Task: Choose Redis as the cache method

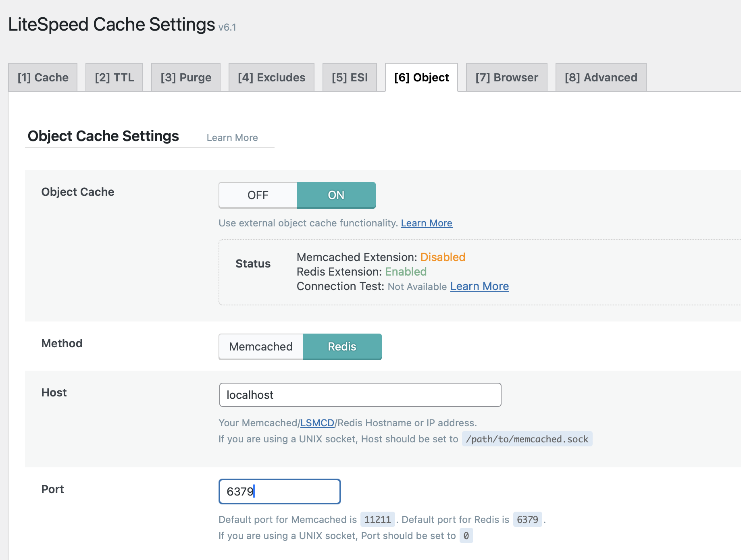Action: (342, 347)
